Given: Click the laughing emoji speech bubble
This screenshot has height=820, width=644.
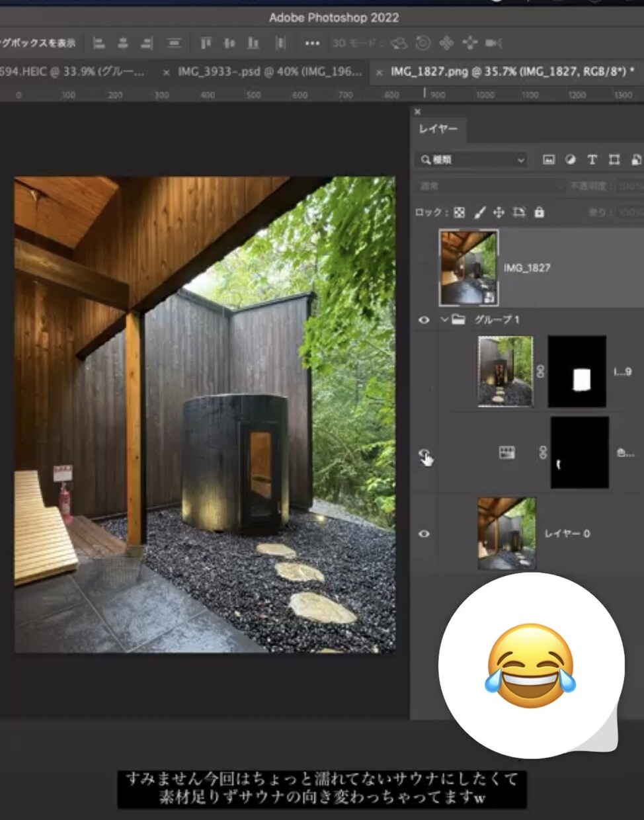Looking at the screenshot, I should [531, 665].
